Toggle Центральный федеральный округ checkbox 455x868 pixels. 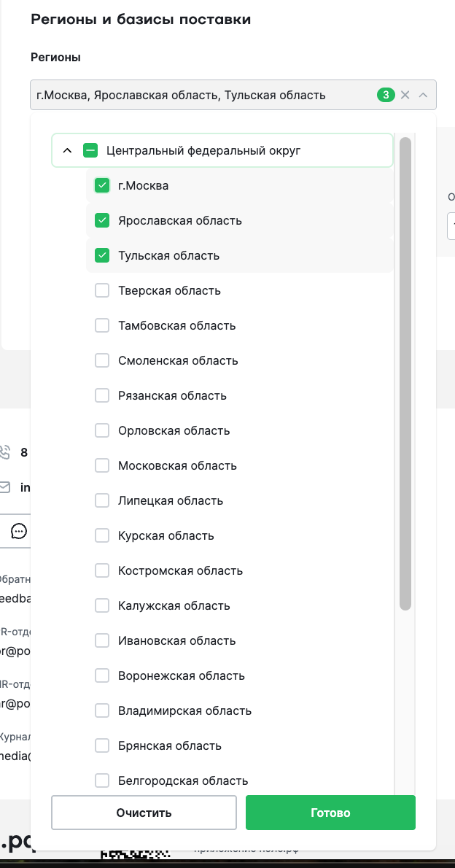pyautogui.click(x=90, y=150)
